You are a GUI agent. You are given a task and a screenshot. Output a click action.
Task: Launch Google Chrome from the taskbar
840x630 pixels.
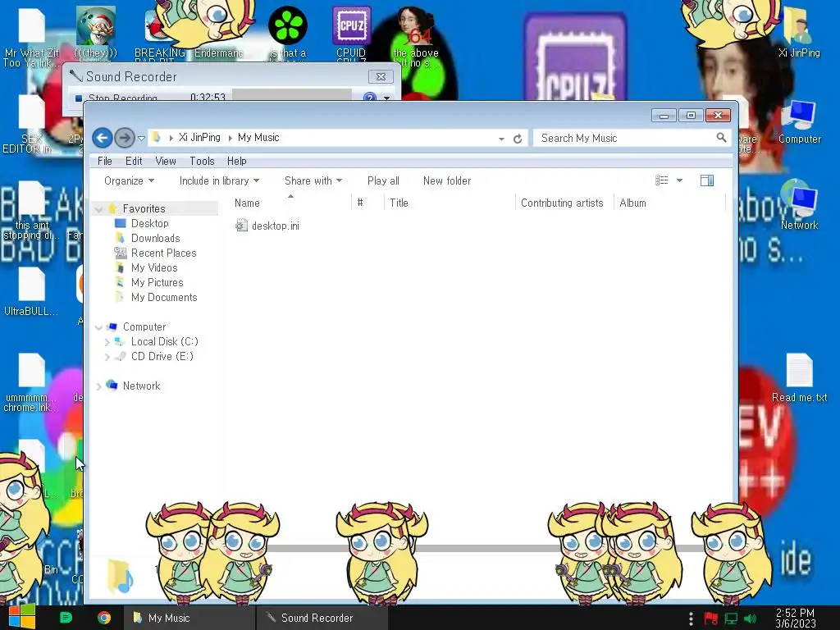(x=104, y=618)
